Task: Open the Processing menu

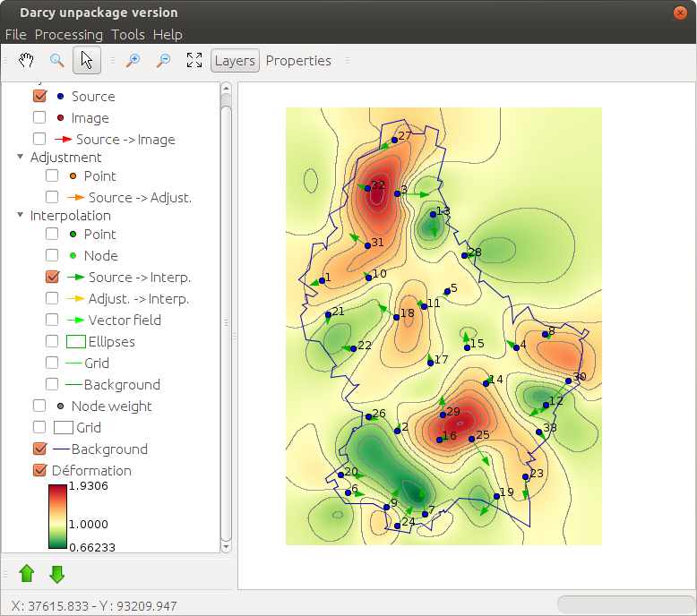Action: coord(68,35)
